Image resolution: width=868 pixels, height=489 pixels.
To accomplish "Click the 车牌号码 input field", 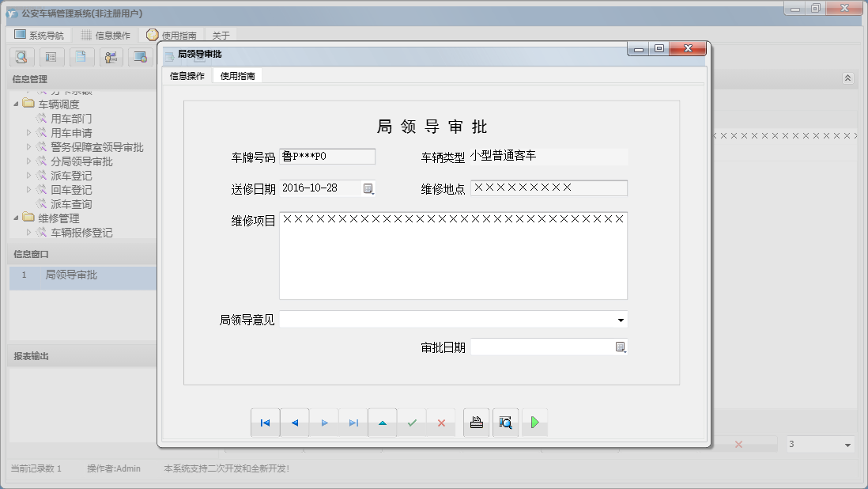I will (x=327, y=157).
